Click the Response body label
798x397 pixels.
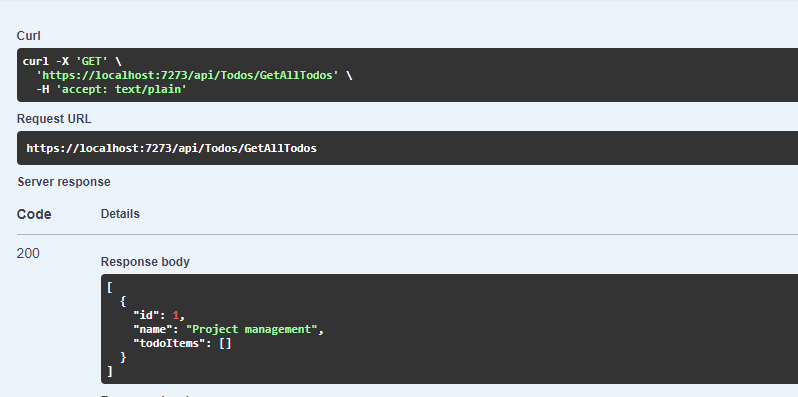coord(145,262)
